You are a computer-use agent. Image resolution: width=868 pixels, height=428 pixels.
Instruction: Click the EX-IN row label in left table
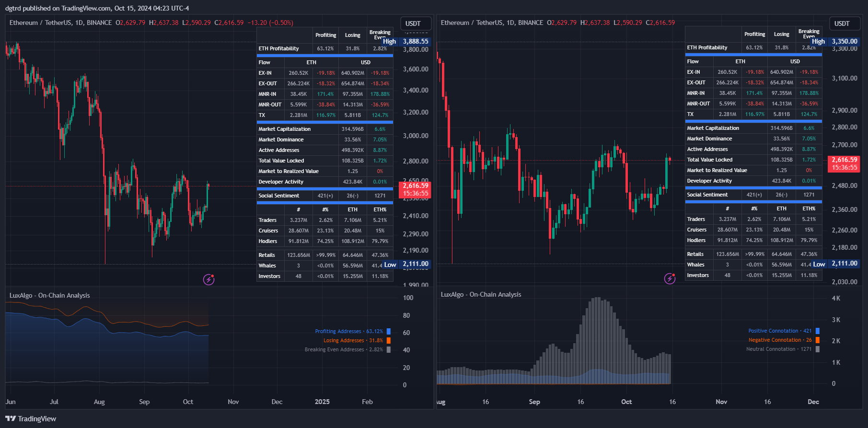[x=265, y=73]
